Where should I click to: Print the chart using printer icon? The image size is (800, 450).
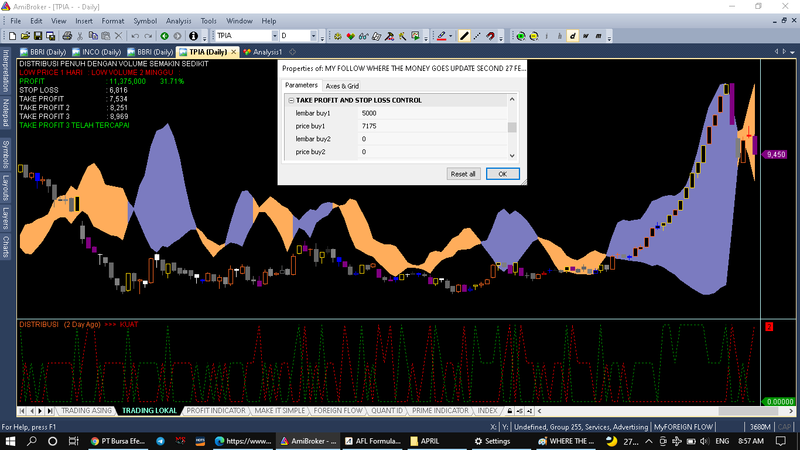[x=67, y=36]
